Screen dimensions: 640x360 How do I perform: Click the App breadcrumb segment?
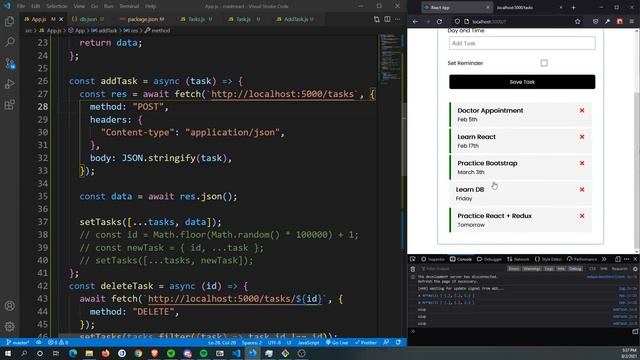click(x=77, y=30)
